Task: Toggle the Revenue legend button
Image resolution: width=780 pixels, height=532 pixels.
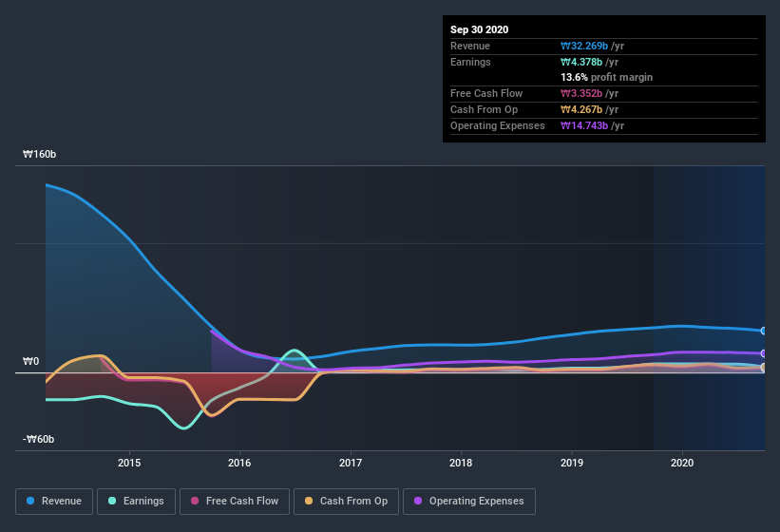Action: pos(54,502)
